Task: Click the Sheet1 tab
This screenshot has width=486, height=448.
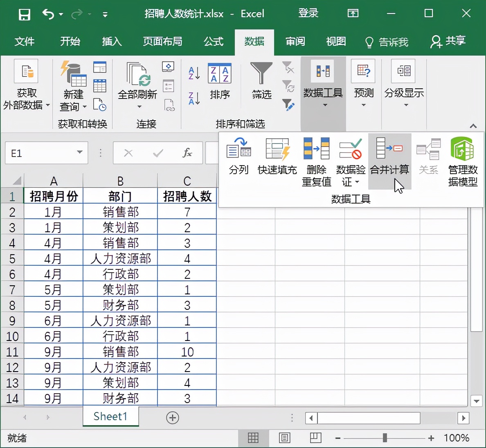Action: coord(110,417)
